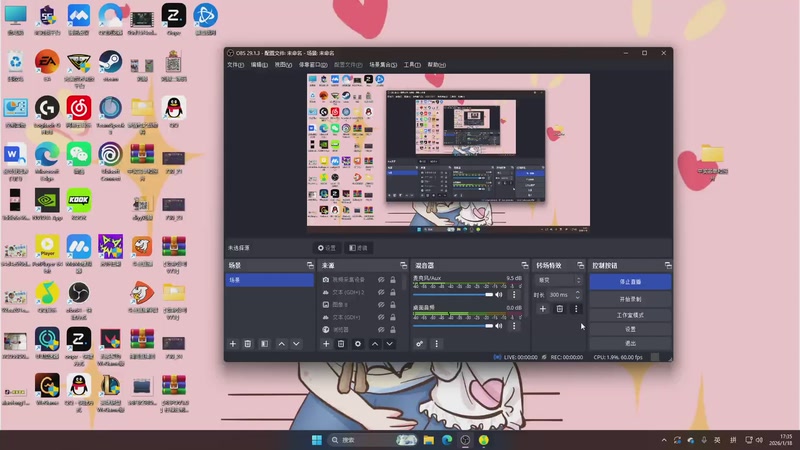The image size is (800, 450).
Task: Remove the scene transition with trash icon
Action: click(560, 309)
